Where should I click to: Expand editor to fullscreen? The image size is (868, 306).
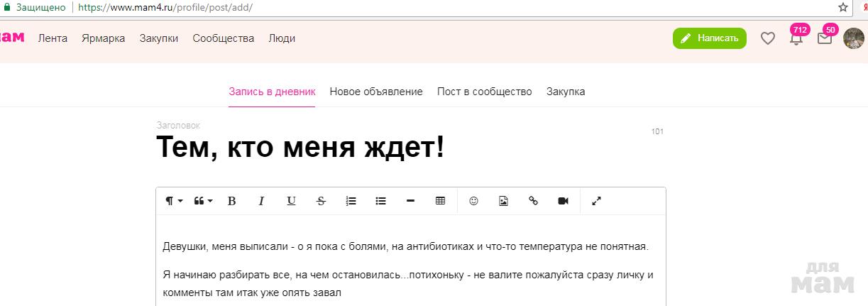[596, 201]
